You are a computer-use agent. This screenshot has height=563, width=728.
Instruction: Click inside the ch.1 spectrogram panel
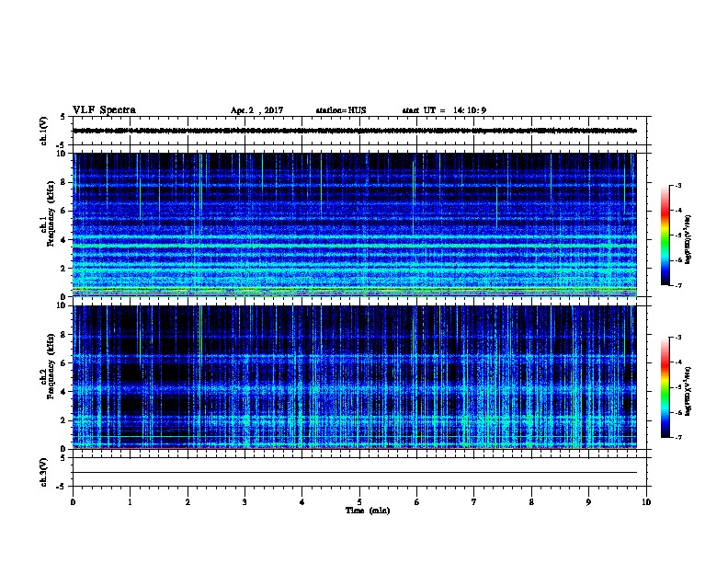355,224
